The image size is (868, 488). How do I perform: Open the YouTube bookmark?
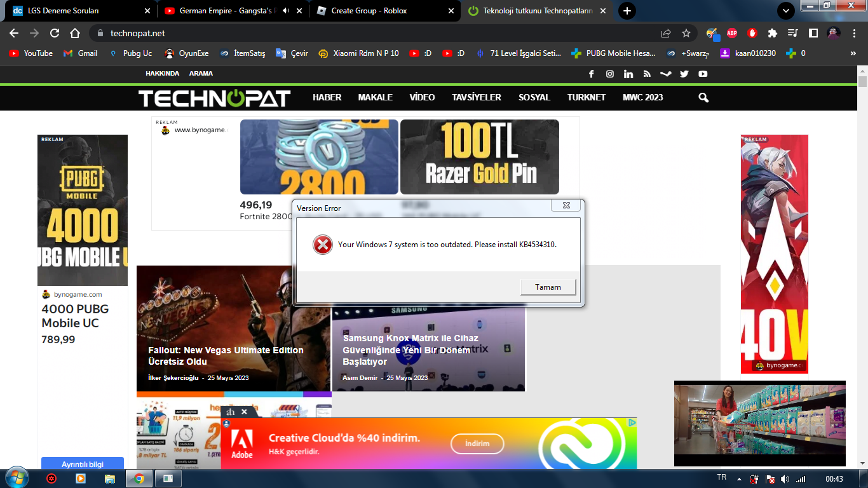click(x=31, y=53)
